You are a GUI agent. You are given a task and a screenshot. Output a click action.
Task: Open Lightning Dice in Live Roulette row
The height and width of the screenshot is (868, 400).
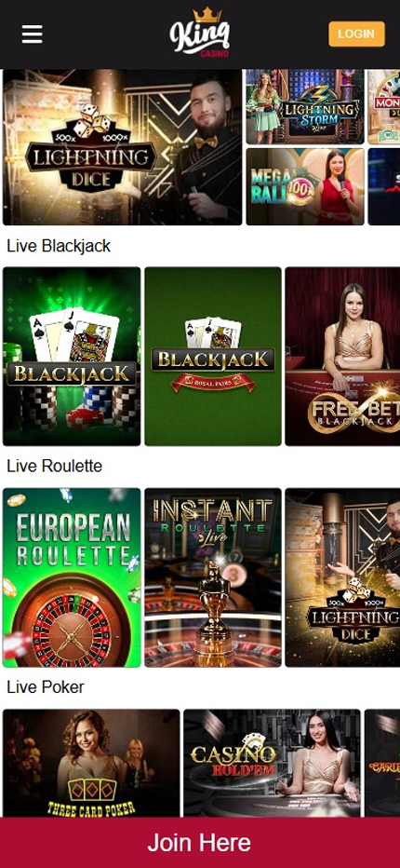[x=342, y=577]
